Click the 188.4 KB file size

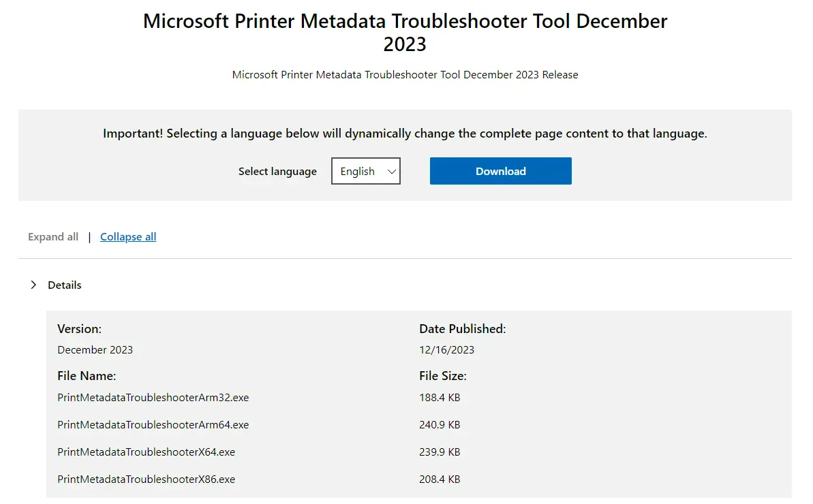tap(440, 397)
